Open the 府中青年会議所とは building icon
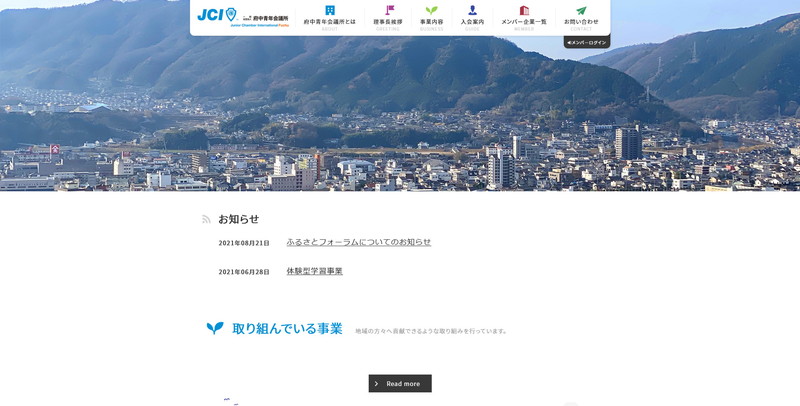 (x=330, y=11)
